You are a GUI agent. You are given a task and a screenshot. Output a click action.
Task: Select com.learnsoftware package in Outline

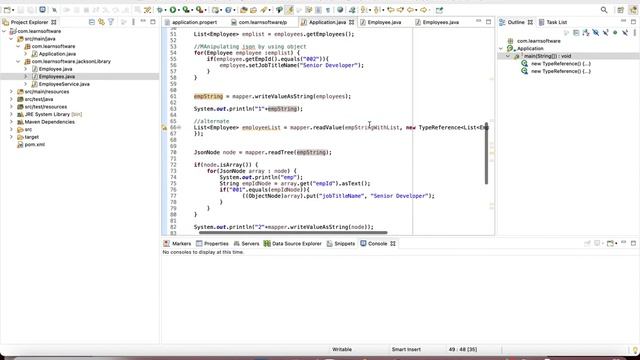(x=538, y=41)
